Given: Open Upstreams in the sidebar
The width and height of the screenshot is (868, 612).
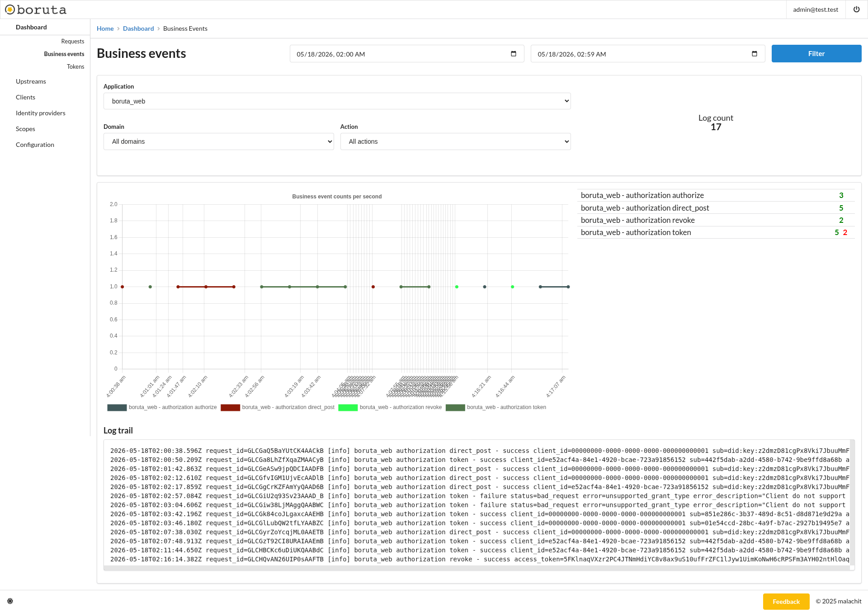Looking at the screenshot, I should (x=31, y=81).
